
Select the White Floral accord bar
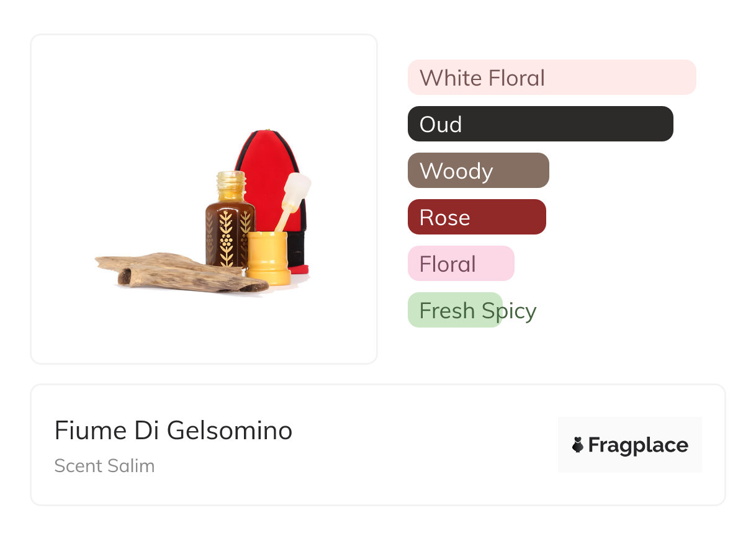pos(551,78)
